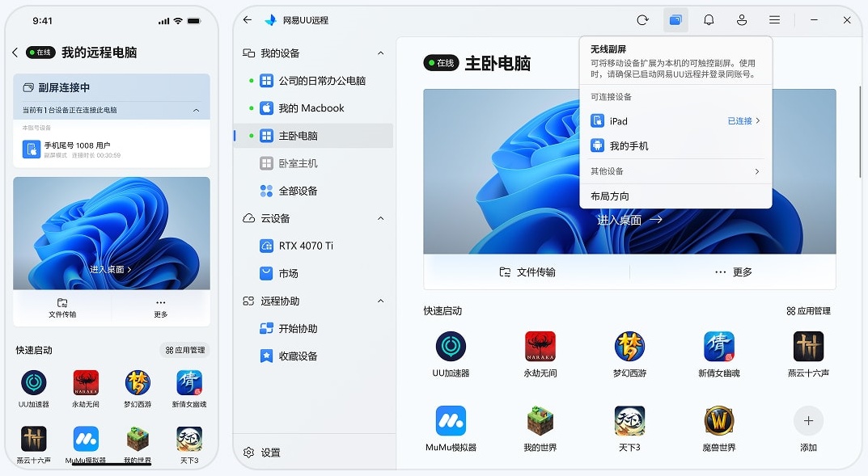Open the hamburger menu icon
This screenshot has height=476, width=868.
pyautogui.click(x=774, y=20)
